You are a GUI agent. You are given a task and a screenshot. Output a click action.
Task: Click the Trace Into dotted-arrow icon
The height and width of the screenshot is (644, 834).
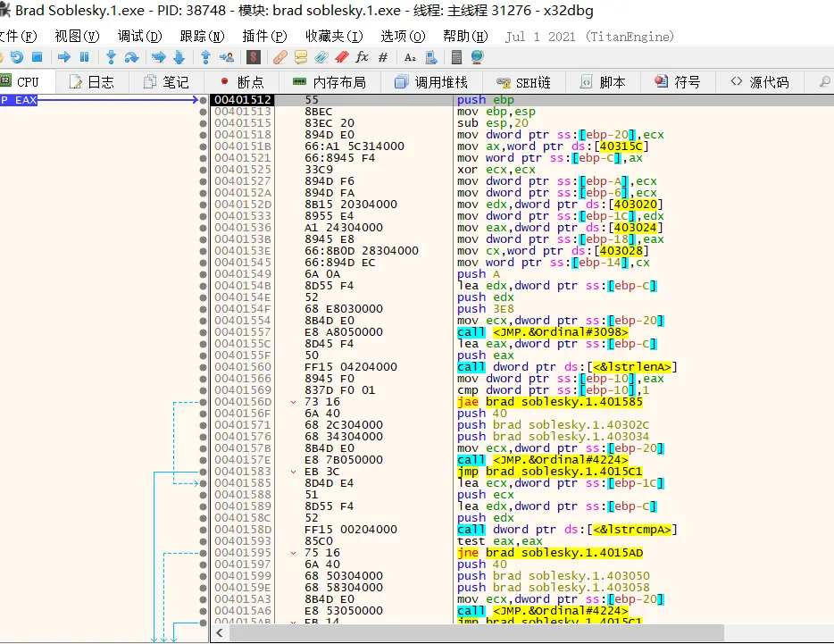[159, 57]
